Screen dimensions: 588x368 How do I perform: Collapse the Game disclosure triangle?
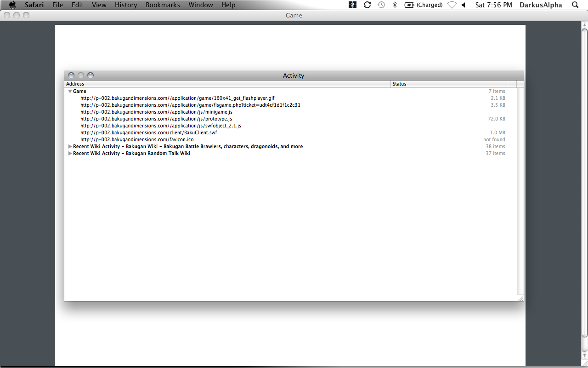pyautogui.click(x=70, y=92)
